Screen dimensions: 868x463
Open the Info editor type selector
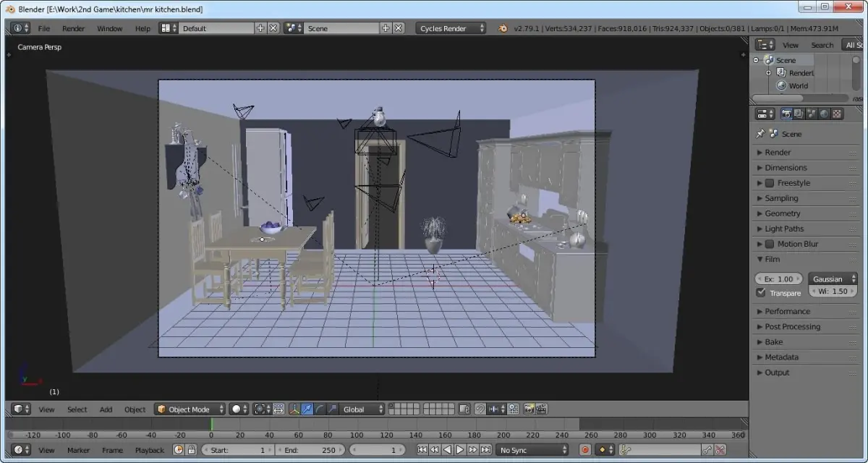click(x=20, y=28)
